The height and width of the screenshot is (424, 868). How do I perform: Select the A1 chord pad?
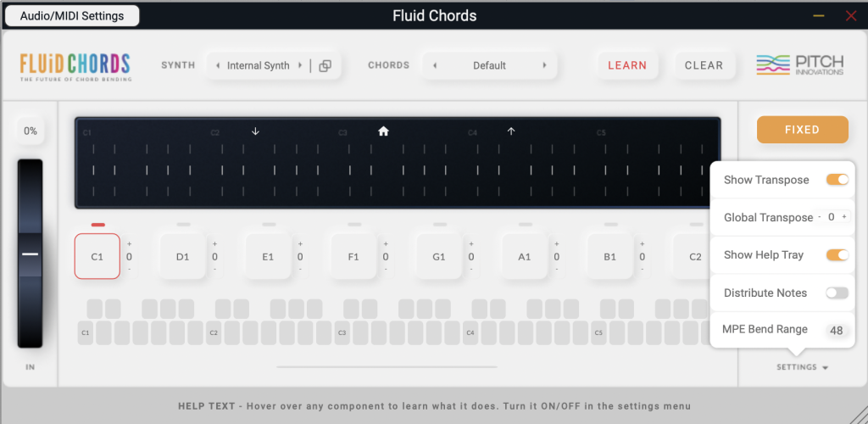[524, 256]
